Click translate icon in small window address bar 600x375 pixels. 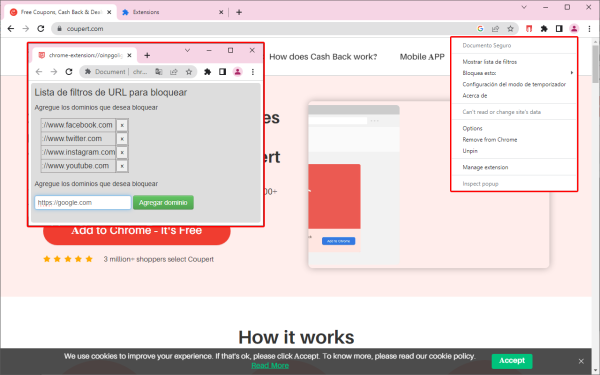pos(158,72)
